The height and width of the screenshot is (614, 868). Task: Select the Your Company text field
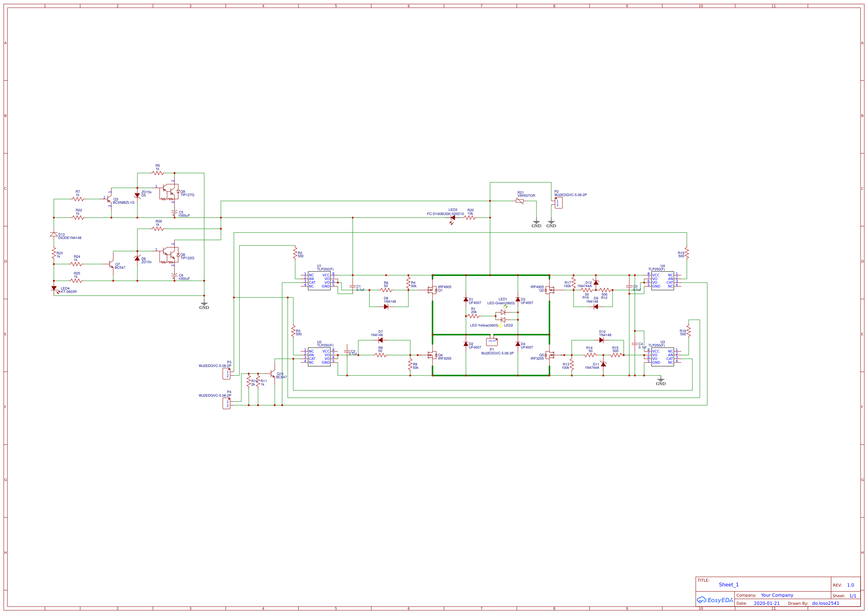click(777, 595)
